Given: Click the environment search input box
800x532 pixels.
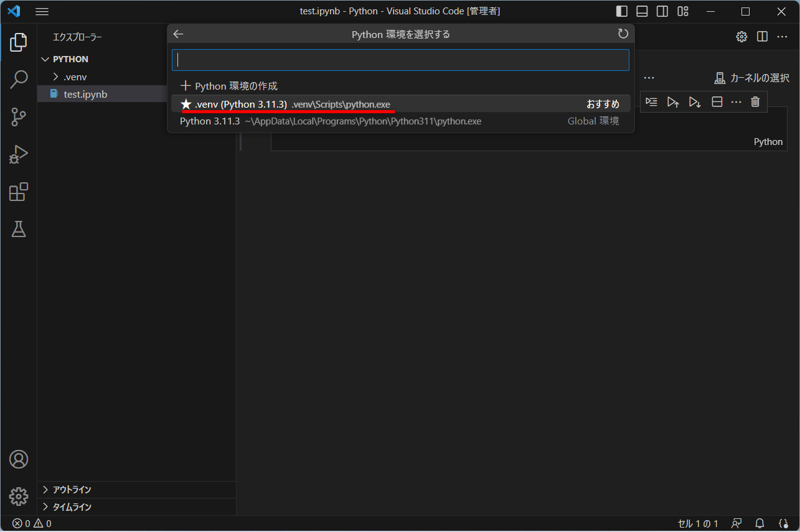Looking at the screenshot, I should click(x=400, y=60).
